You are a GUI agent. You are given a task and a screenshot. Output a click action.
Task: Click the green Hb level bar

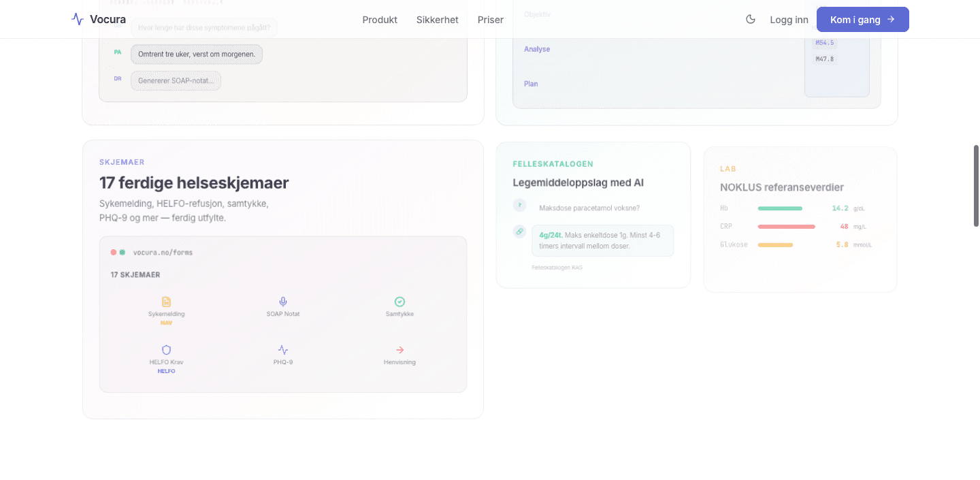coord(780,208)
